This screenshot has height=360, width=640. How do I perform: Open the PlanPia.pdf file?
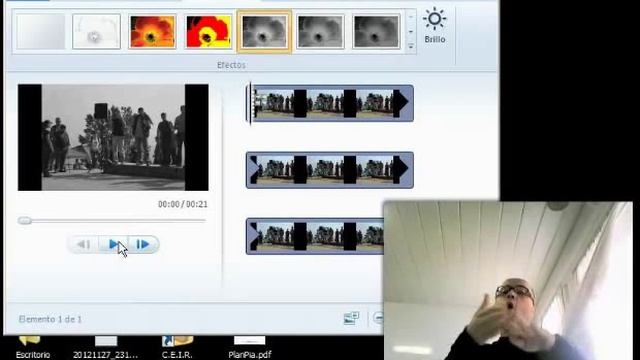pos(249,347)
